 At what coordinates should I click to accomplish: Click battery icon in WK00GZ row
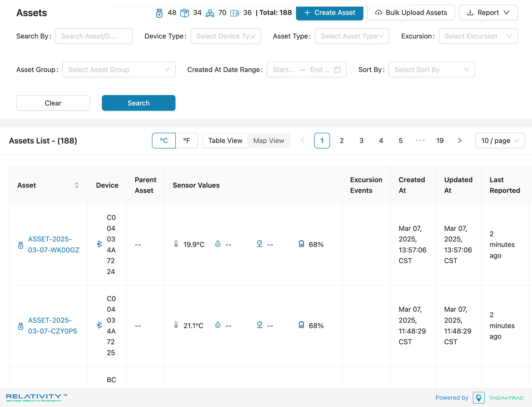tap(301, 244)
